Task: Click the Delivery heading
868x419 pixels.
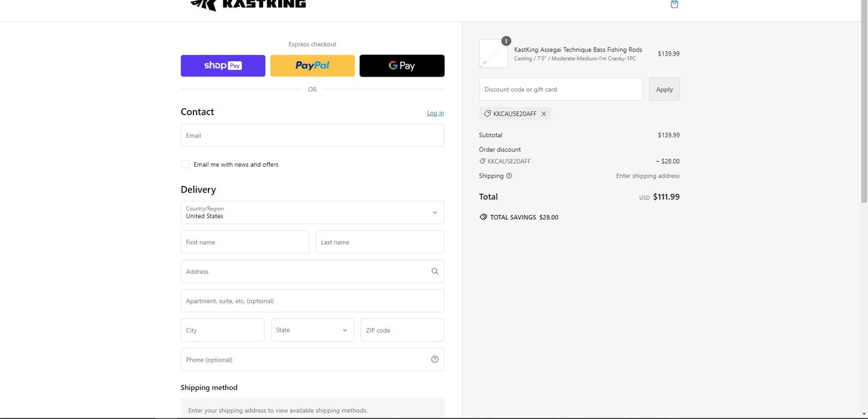Action: click(x=198, y=190)
